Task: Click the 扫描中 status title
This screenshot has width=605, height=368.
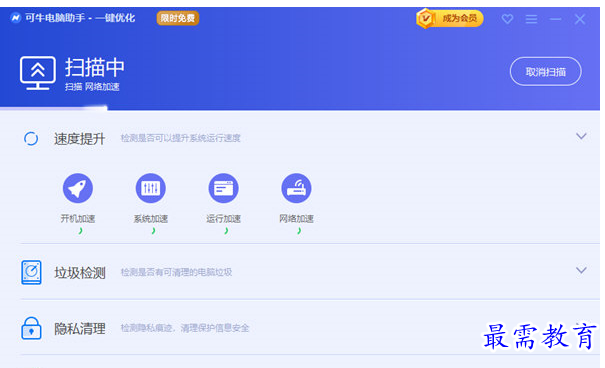Action: pyautogui.click(x=95, y=67)
